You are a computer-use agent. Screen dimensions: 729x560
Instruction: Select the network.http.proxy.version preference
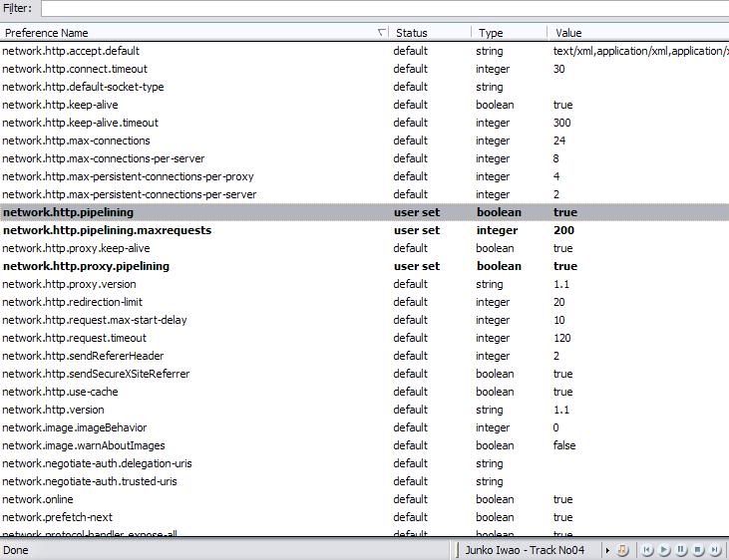[x=69, y=284]
